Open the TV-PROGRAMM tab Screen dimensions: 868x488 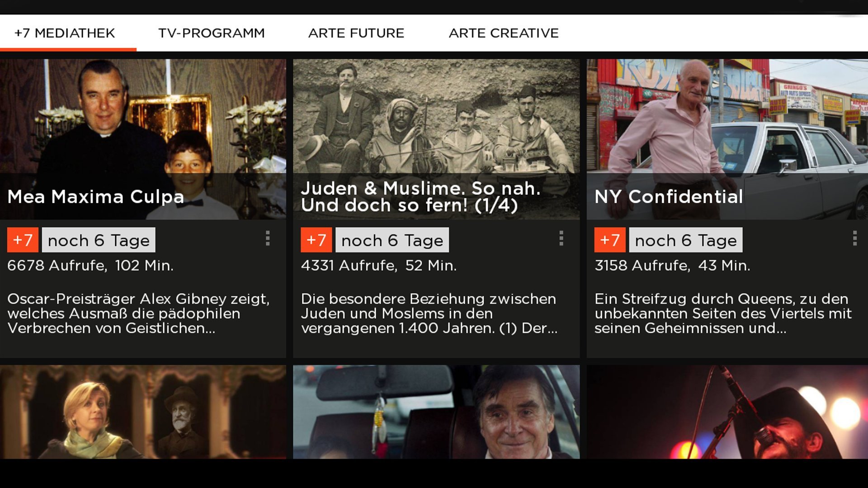tap(211, 33)
